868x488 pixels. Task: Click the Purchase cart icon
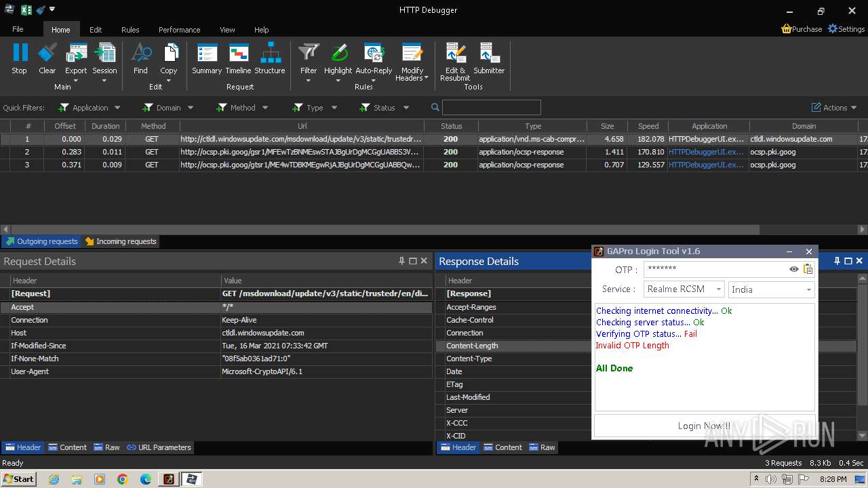pos(787,29)
